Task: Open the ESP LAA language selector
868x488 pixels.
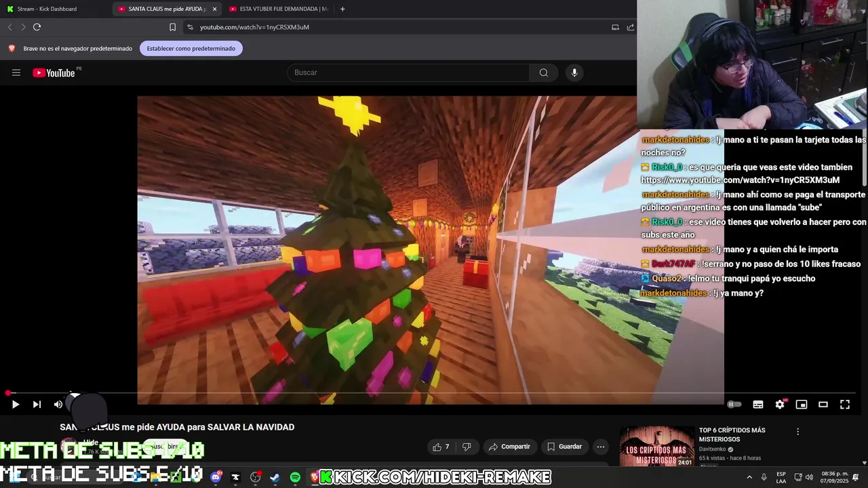Action: (781, 477)
